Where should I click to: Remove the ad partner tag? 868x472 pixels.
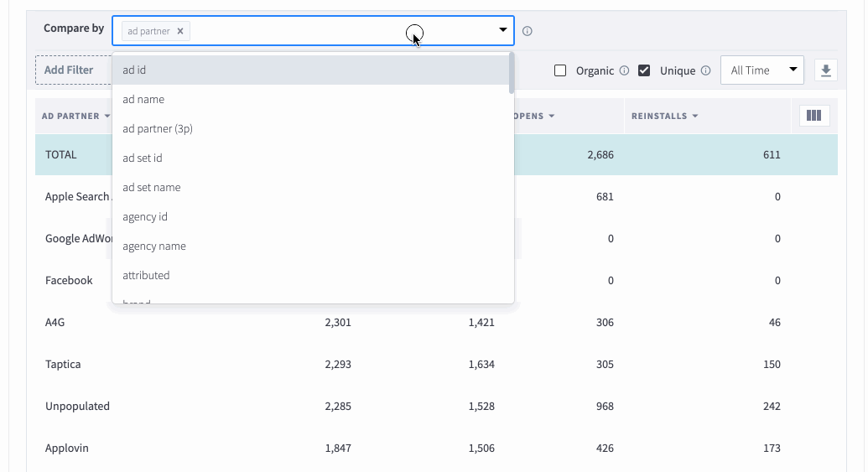click(180, 31)
